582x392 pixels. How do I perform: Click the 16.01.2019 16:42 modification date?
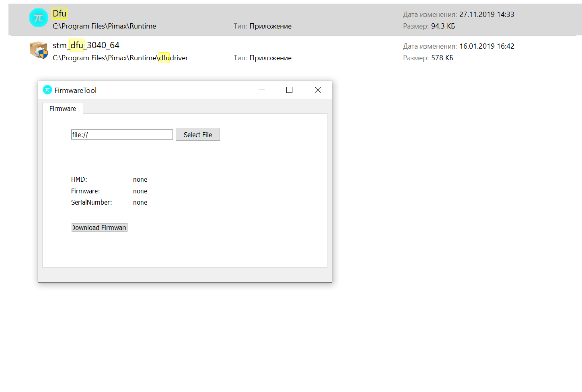(487, 46)
